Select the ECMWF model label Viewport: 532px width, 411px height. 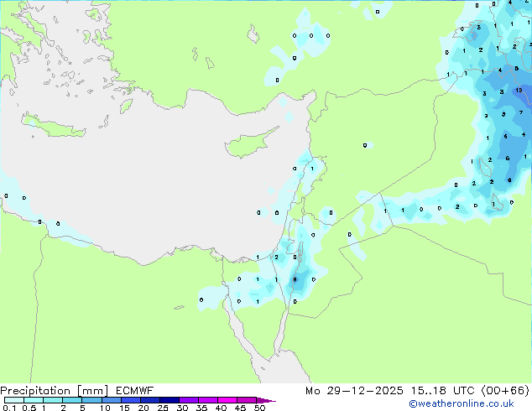pyautogui.click(x=134, y=391)
